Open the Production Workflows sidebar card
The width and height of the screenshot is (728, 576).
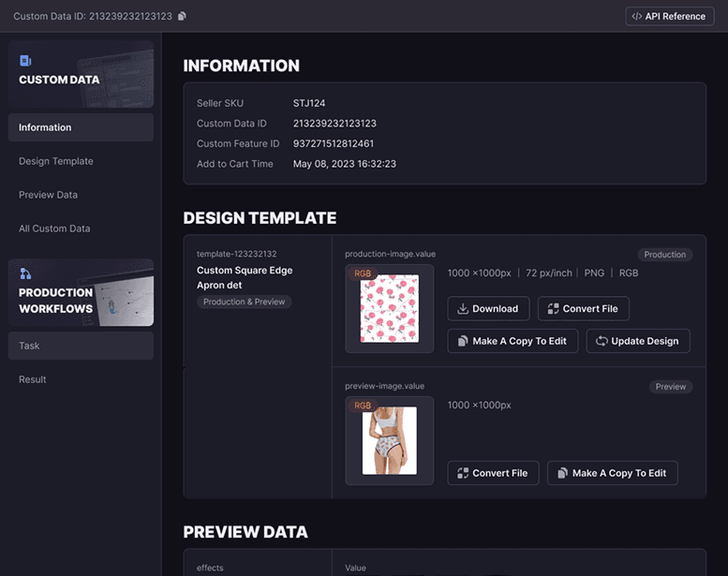click(x=81, y=292)
